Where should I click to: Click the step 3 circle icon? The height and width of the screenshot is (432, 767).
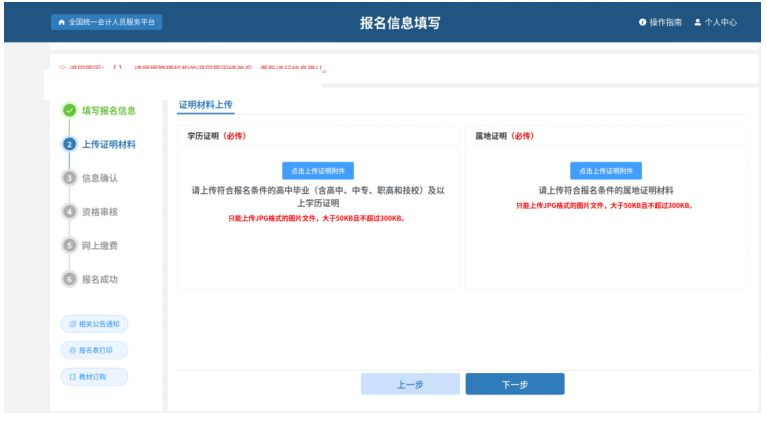(70, 178)
